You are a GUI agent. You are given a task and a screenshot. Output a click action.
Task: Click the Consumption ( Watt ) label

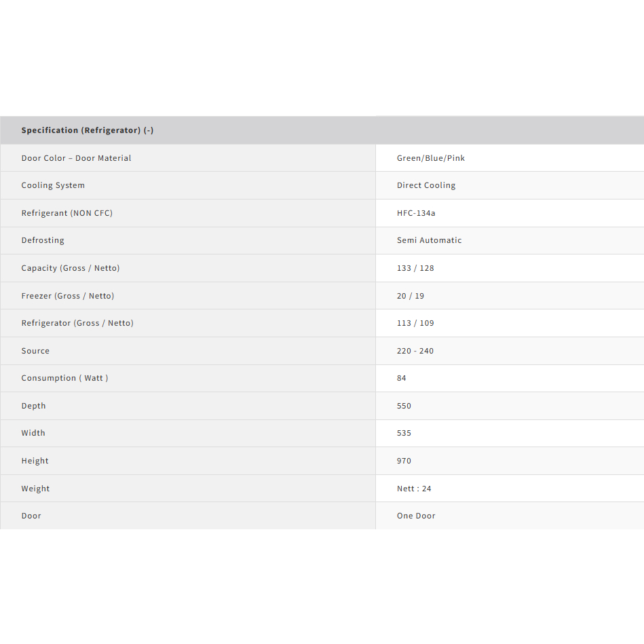[64, 378]
